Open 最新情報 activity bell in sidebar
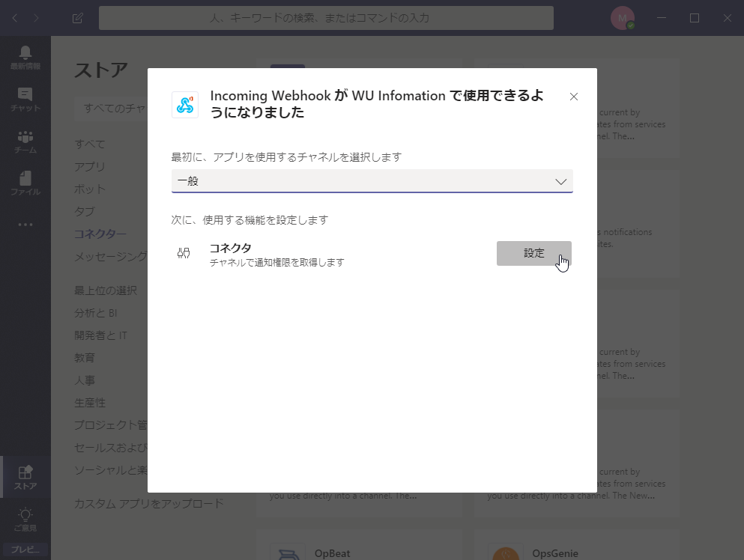The image size is (744, 560). click(x=25, y=57)
